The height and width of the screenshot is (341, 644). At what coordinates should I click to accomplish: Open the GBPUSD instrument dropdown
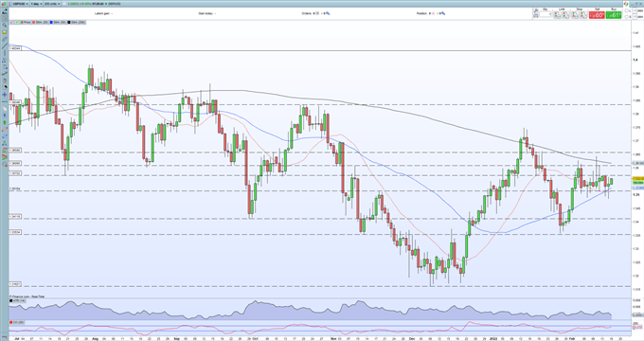(21, 4)
